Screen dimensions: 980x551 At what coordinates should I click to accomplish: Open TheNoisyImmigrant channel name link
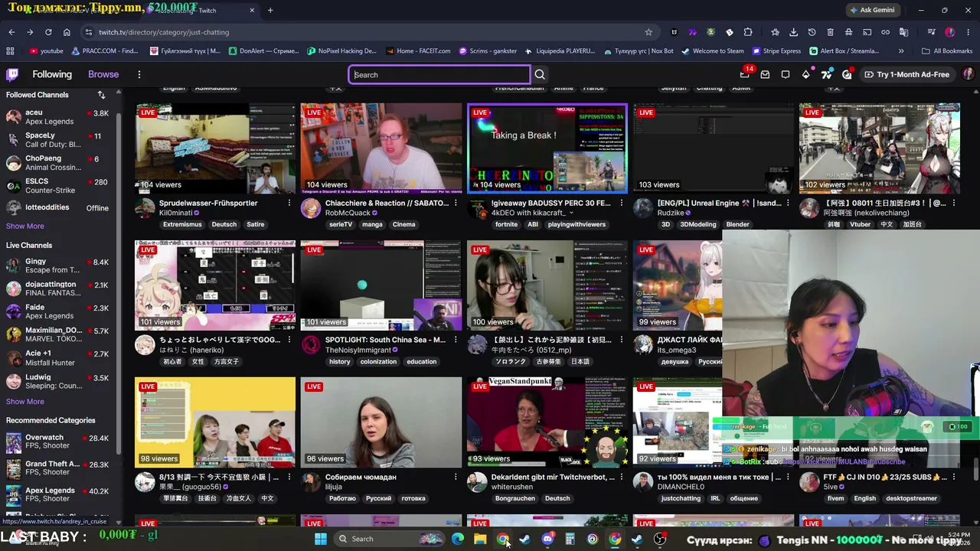358,350
